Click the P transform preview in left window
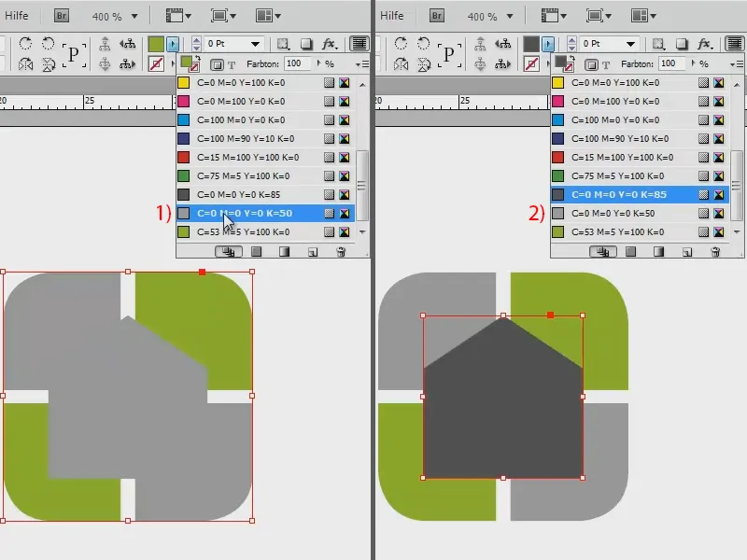Screen dimensions: 747x560 (x=74, y=54)
